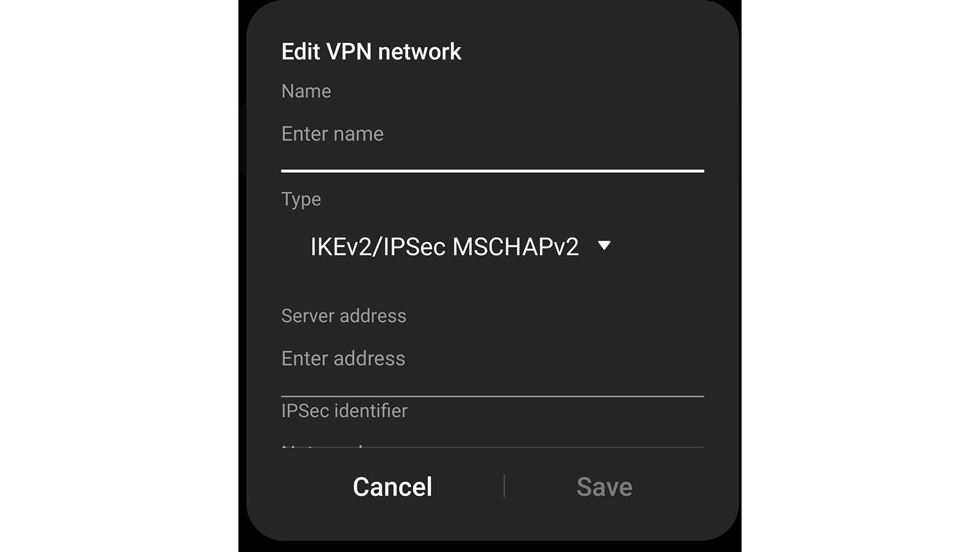Tap the partially hidden label below IPSec identifier
980x552 pixels.
(x=322, y=447)
